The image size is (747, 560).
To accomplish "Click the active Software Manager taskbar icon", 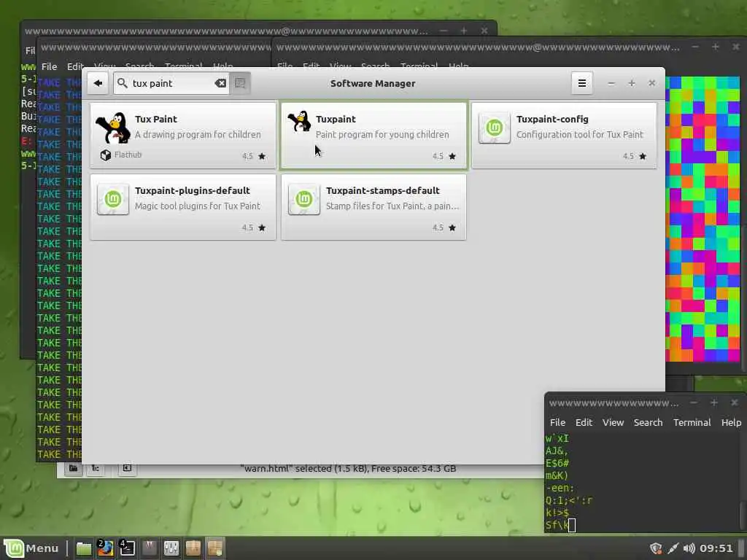I will [x=215, y=548].
